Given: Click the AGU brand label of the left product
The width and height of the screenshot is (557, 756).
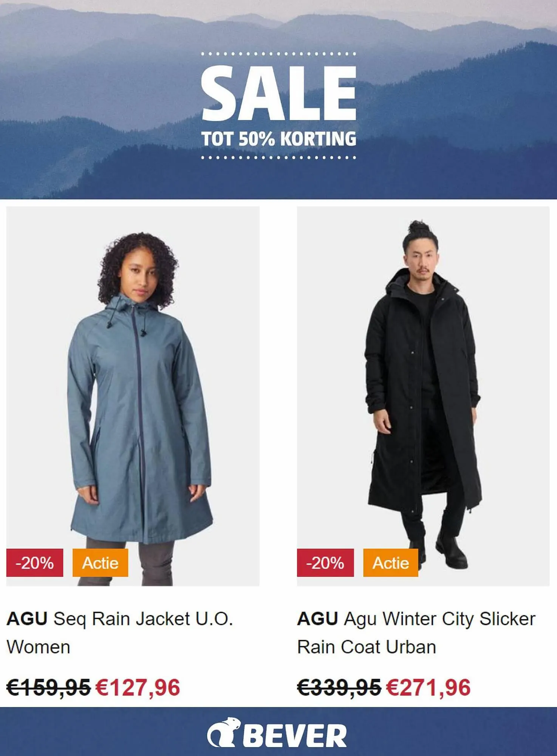Looking at the screenshot, I should coord(27,619).
